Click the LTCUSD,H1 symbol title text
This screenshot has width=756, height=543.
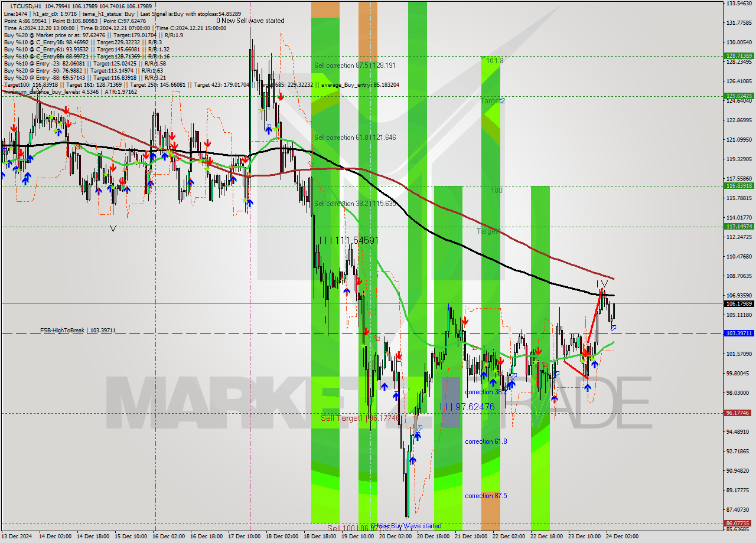pyautogui.click(x=25, y=5)
